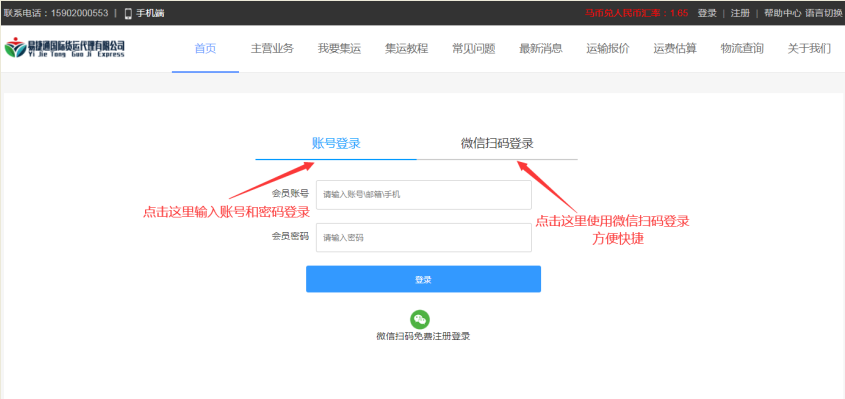Click the green WeChat icon
The image size is (845, 399).
[x=420, y=320]
